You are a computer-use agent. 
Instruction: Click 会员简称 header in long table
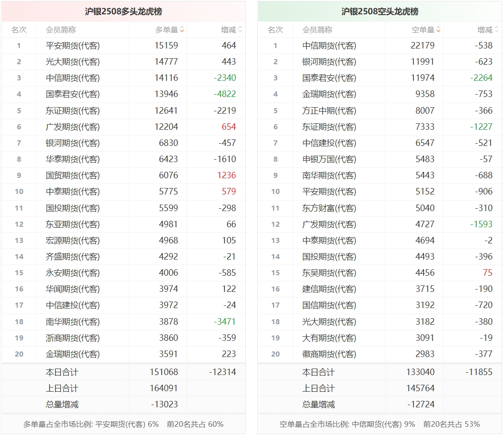tap(61, 30)
